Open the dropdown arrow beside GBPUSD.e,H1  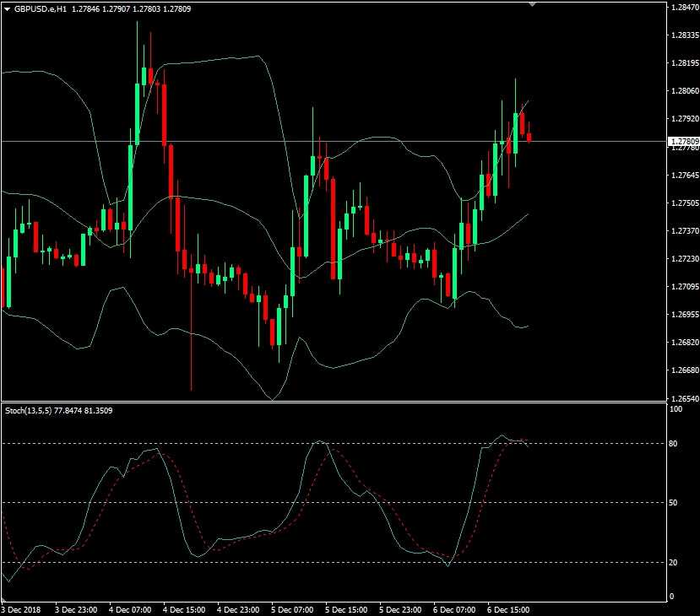[x=7, y=8]
